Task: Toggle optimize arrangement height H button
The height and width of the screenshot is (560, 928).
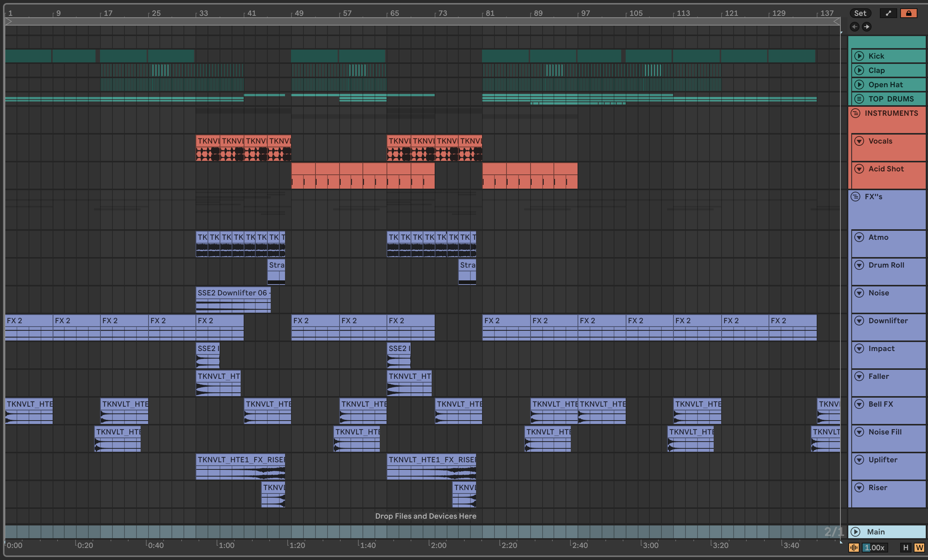Action: click(x=906, y=548)
